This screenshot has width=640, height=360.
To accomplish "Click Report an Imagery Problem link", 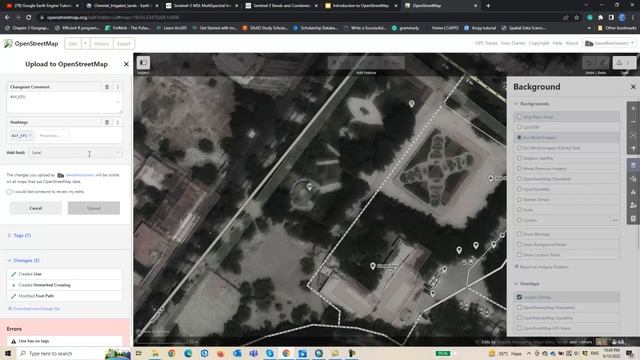I will [542, 267].
